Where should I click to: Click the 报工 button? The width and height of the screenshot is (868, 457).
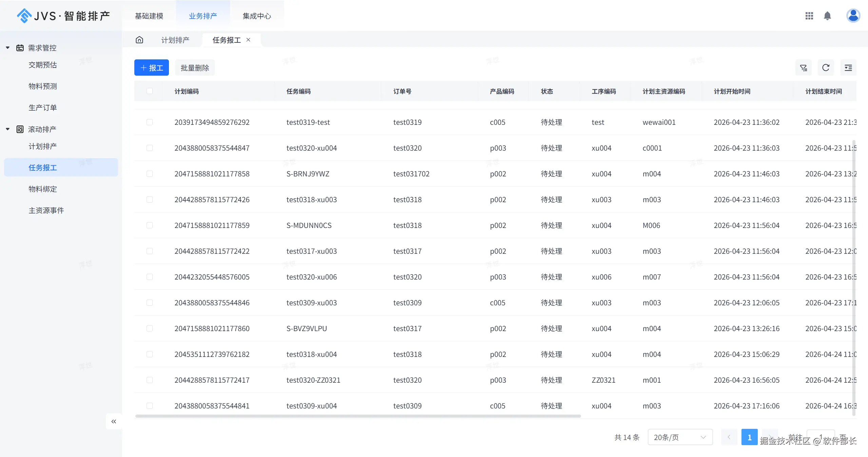(x=151, y=68)
